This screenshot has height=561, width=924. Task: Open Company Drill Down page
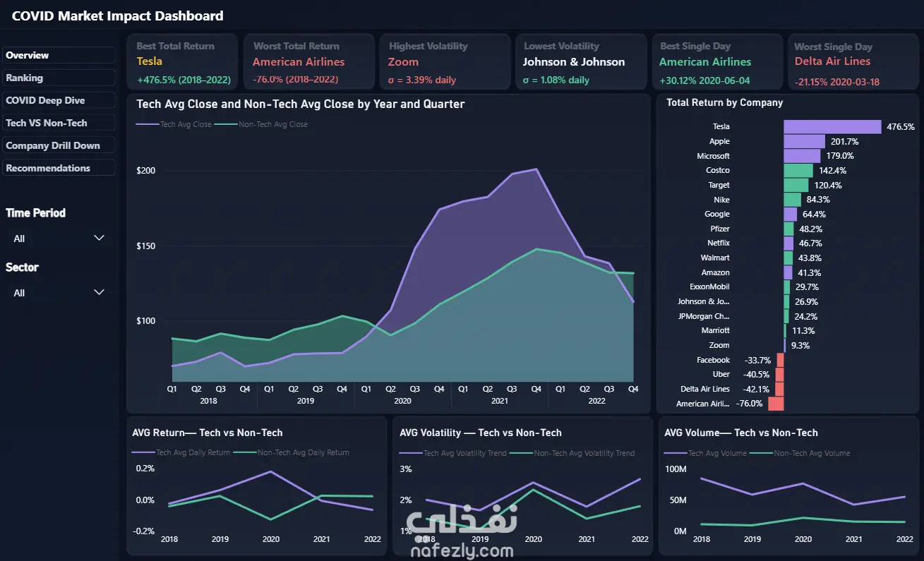(59, 145)
